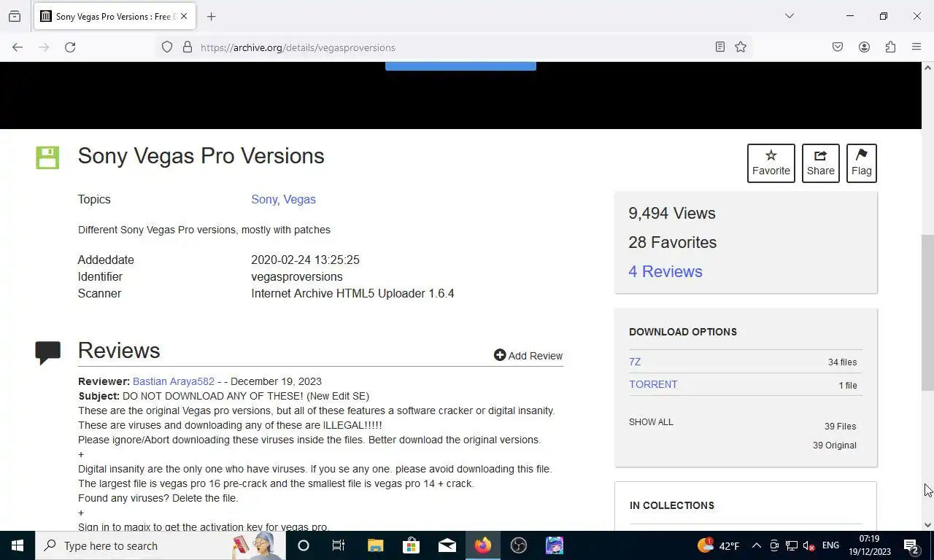Open reviewer Bastian Araya582's profile

click(174, 381)
